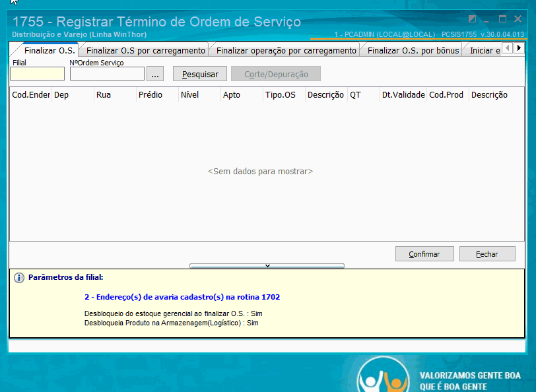Click the info icon beside Parâmetros da filial
Screen dimensions: 536x392
tap(19, 278)
